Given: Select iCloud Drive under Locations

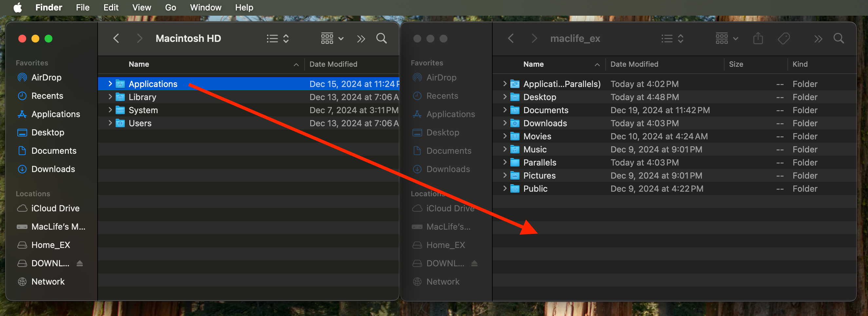Looking at the screenshot, I should pyautogui.click(x=55, y=208).
